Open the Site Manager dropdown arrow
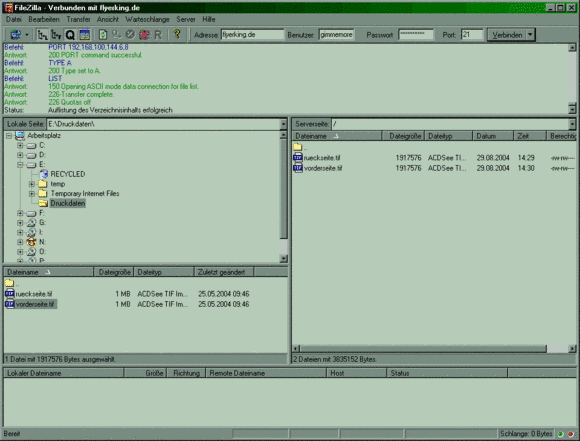Screen dimensions: 580x441 coord(27,35)
